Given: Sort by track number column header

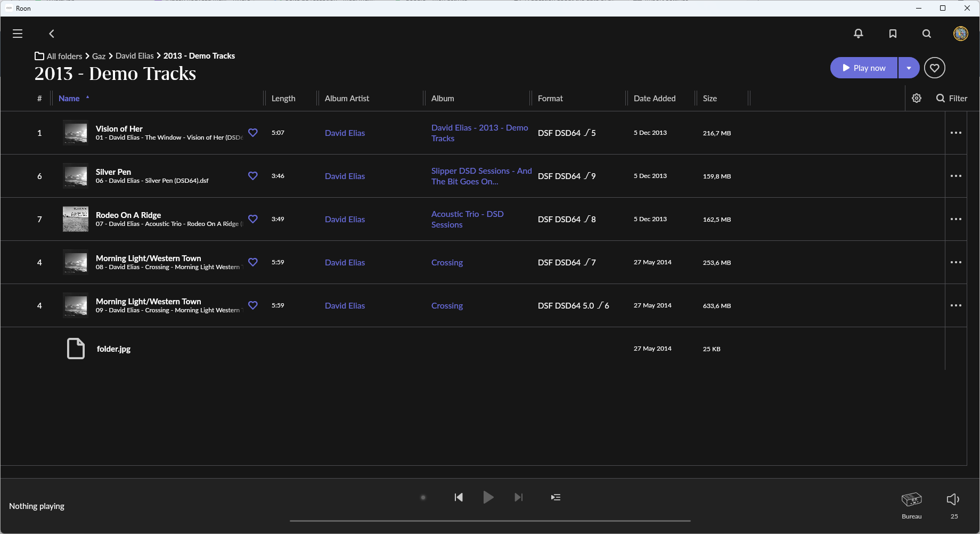Looking at the screenshot, I should (x=39, y=98).
